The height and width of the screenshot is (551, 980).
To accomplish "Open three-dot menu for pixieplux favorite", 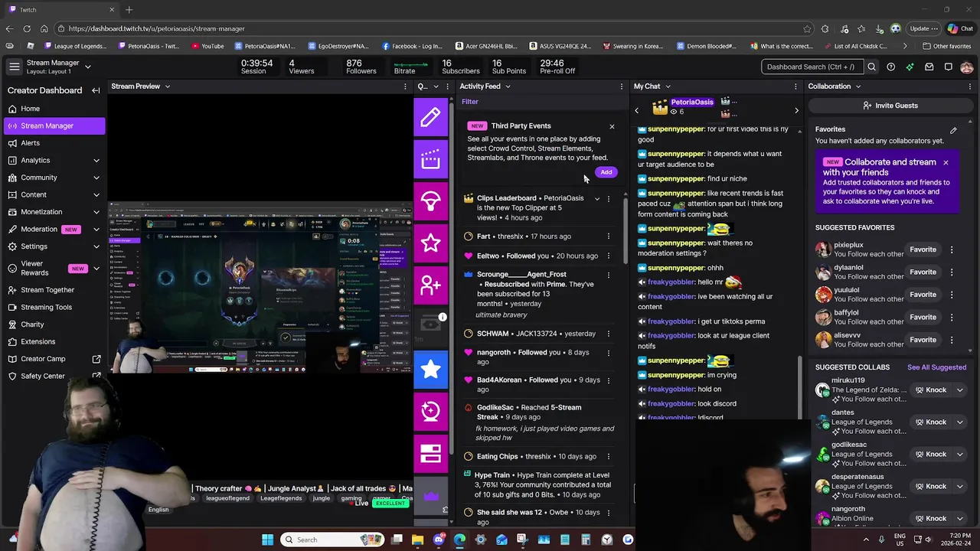I will coord(952,249).
